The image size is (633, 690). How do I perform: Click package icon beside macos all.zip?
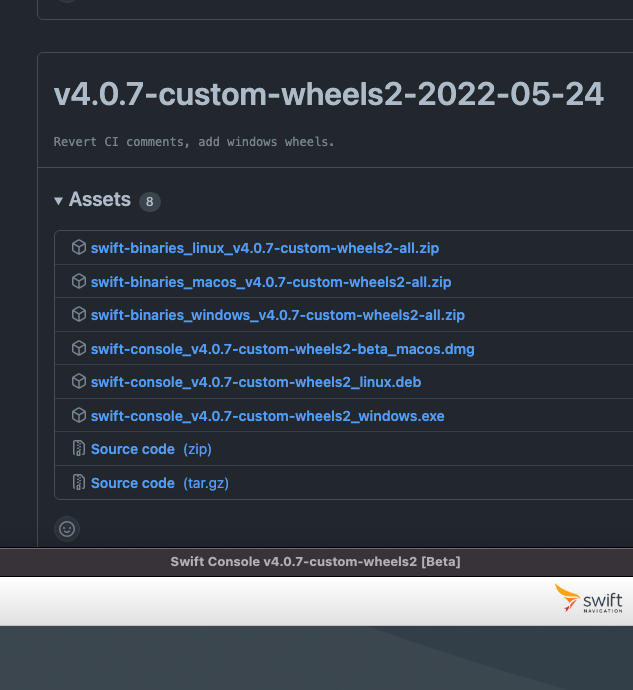pyautogui.click(x=79, y=281)
